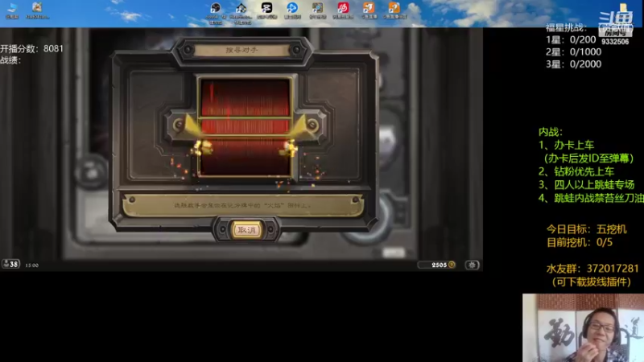Open the Hearthstone deck tracker shortcut

[x=241, y=12]
